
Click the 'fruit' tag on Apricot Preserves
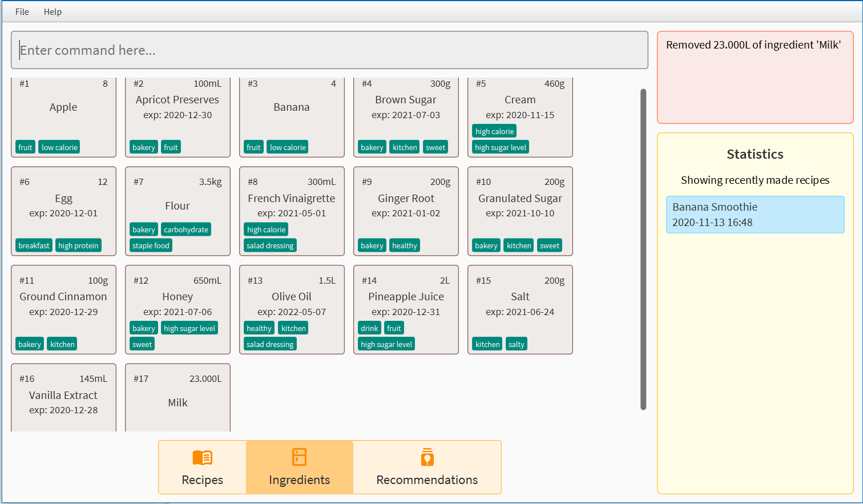tap(171, 147)
